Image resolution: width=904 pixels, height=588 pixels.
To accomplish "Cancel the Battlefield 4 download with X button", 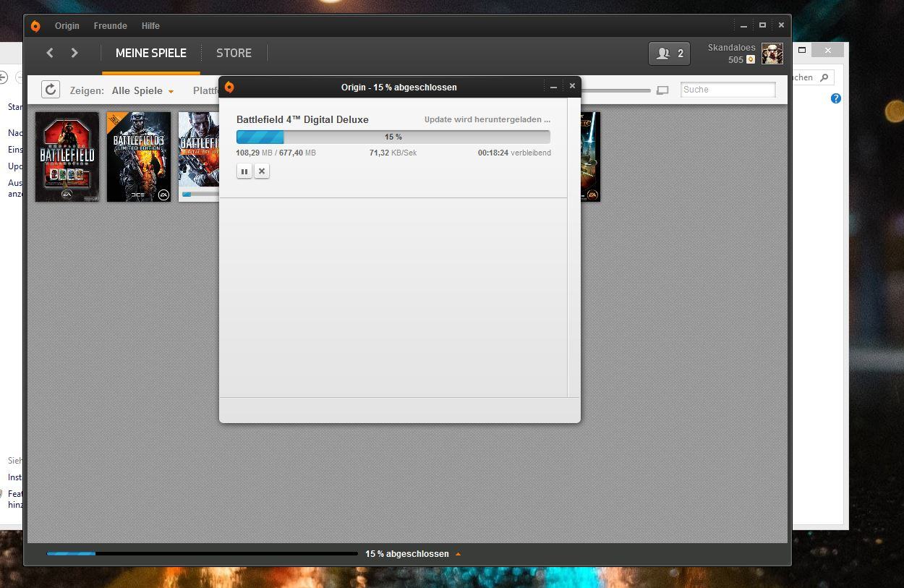I will pyautogui.click(x=262, y=171).
